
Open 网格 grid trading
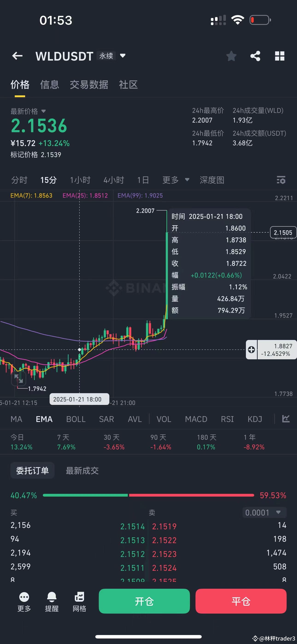click(x=79, y=602)
